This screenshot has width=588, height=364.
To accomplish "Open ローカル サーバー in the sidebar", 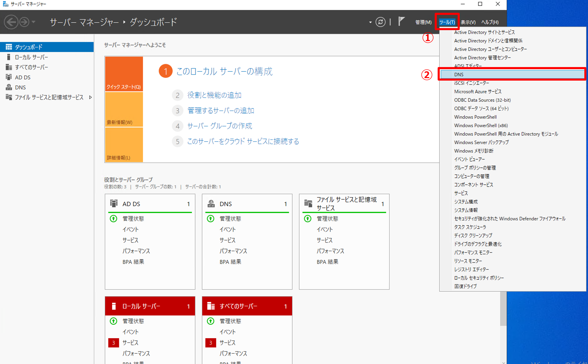I will [31, 57].
